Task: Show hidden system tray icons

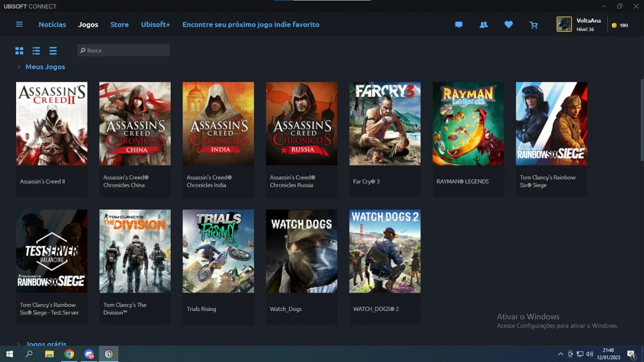Action: (560, 354)
